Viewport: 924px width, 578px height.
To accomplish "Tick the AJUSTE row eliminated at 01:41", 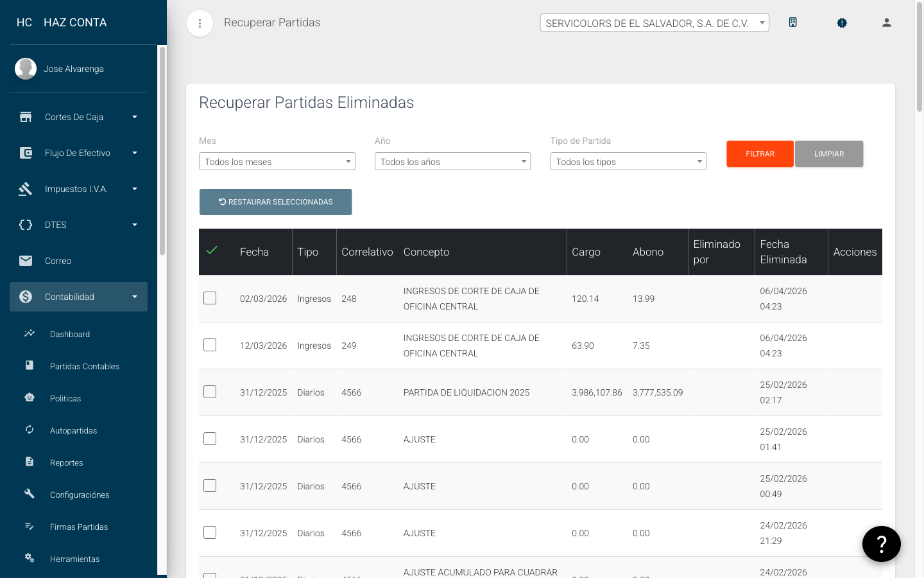I will click(x=210, y=439).
